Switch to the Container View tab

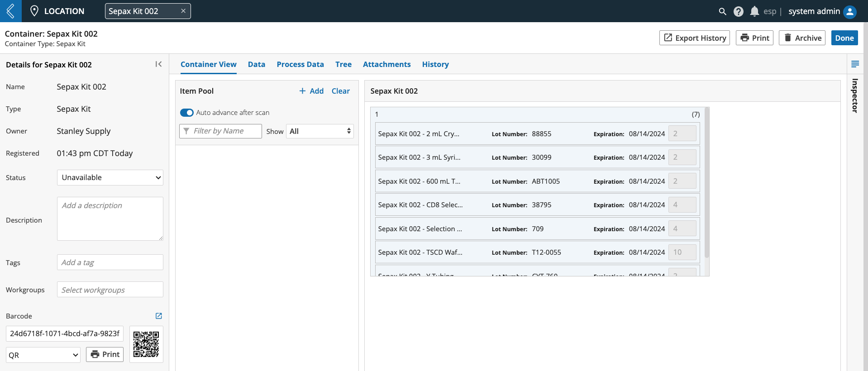point(208,64)
